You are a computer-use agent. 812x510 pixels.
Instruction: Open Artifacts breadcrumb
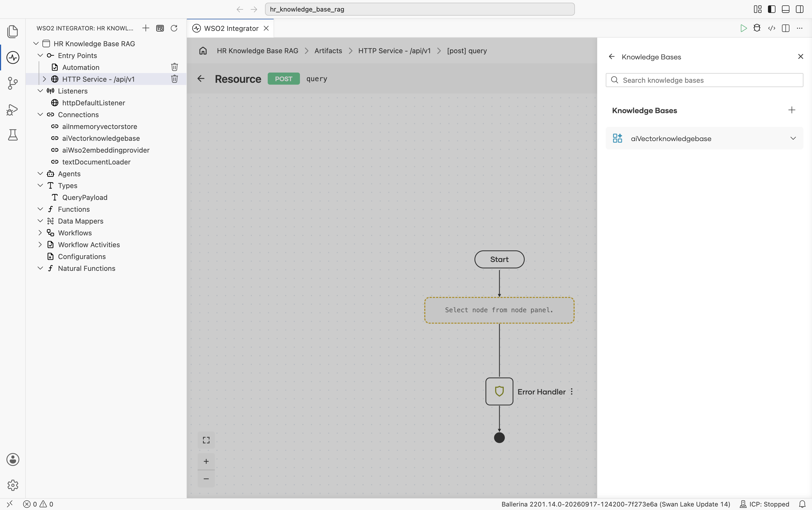click(328, 51)
